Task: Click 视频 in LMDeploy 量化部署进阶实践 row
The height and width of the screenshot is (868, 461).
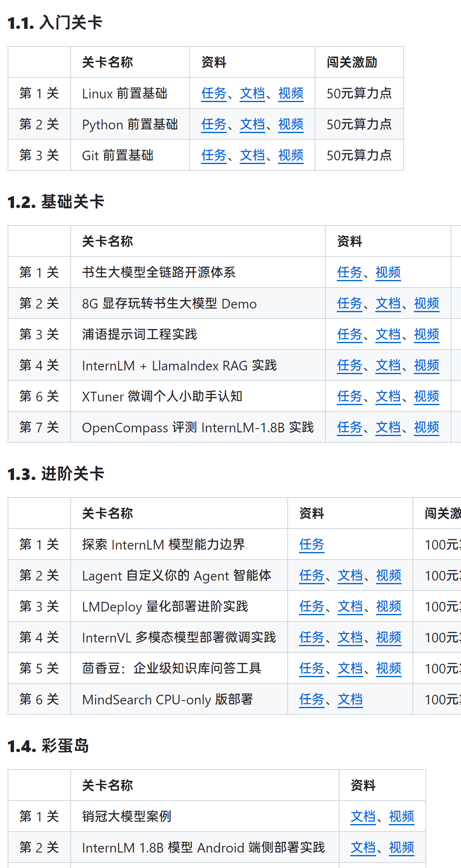Action: pos(389,606)
